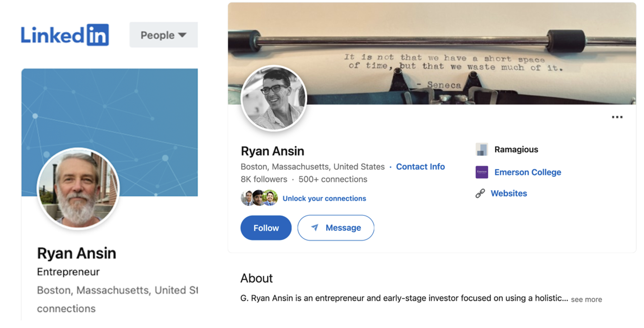The height and width of the screenshot is (328, 644).
Task: Click the chain link icon beside Websites
Action: point(480,193)
